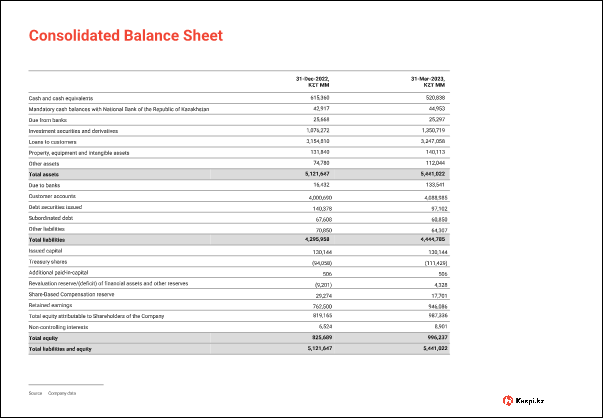Select the Total equity row label
This screenshot has height=418, width=603.
(x=43, y=338)
